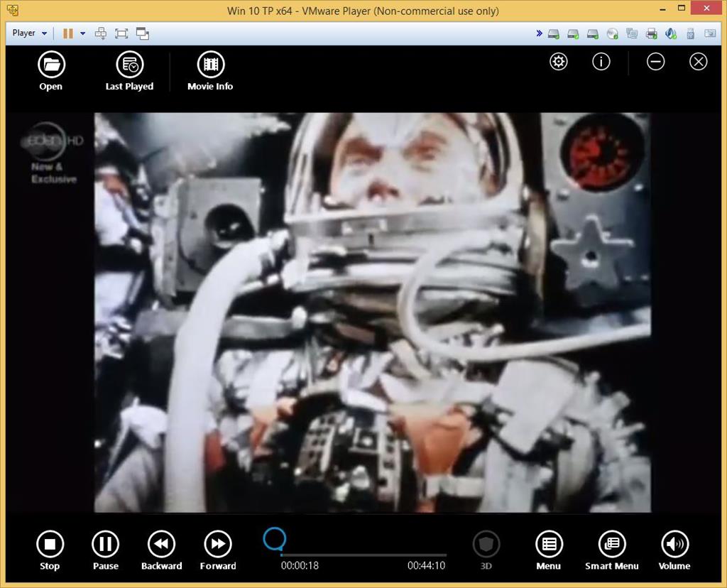Image resolution: width=727 pixels, height=588 pixels.
Task: Open the Movie Info panel
Action: 210,71
